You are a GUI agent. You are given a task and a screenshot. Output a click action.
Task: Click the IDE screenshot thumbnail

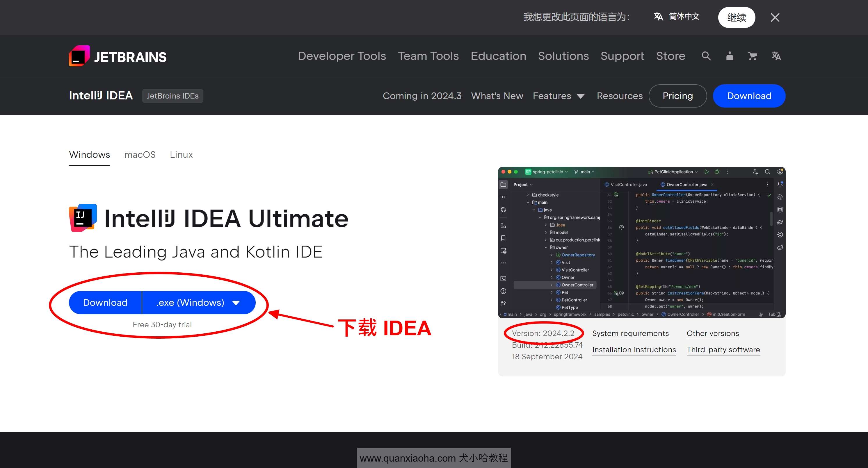point(642,242)
